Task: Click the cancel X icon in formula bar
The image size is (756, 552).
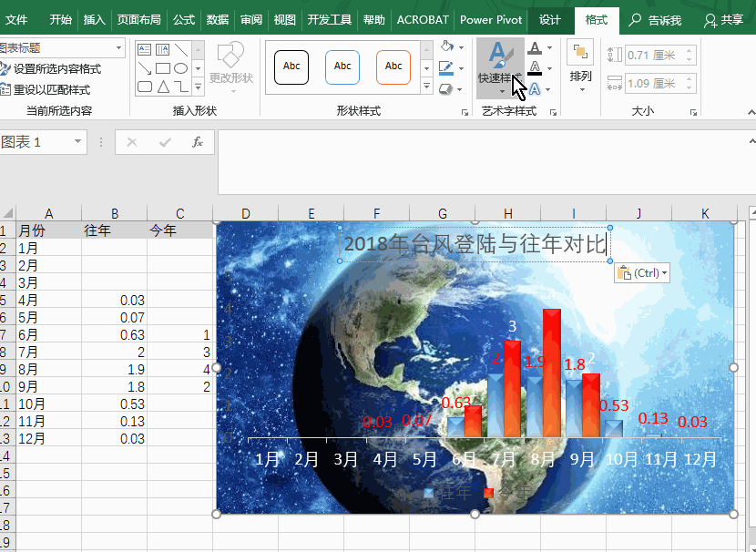Action: [132, 142]
